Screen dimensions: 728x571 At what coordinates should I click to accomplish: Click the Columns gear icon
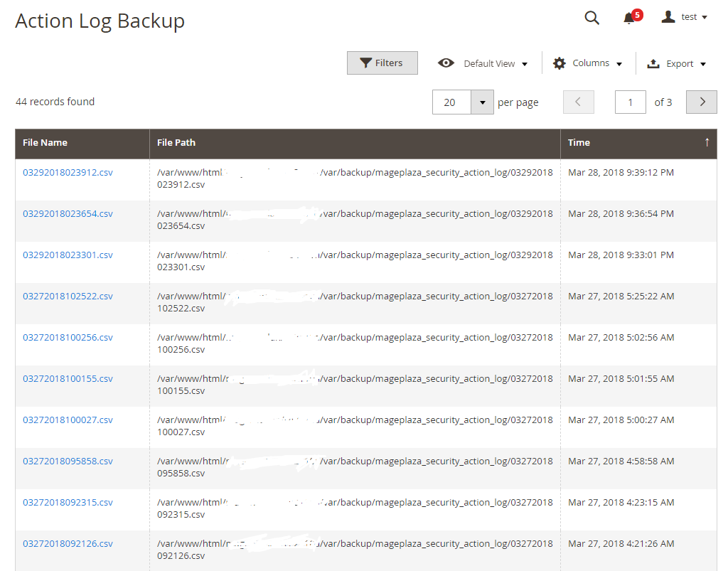[560, 63]
